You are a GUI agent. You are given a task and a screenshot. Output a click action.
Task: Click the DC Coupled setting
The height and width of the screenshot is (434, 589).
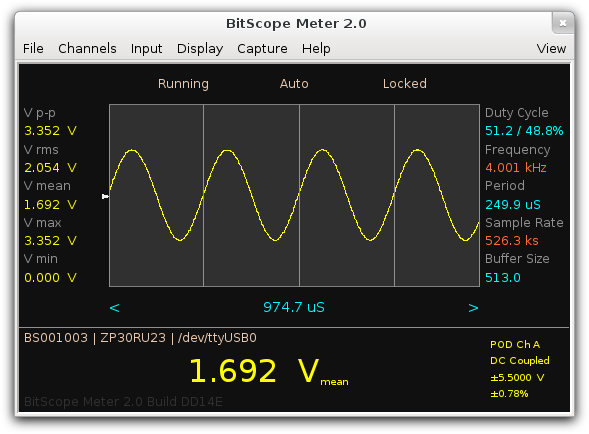[x=520, y=361]
